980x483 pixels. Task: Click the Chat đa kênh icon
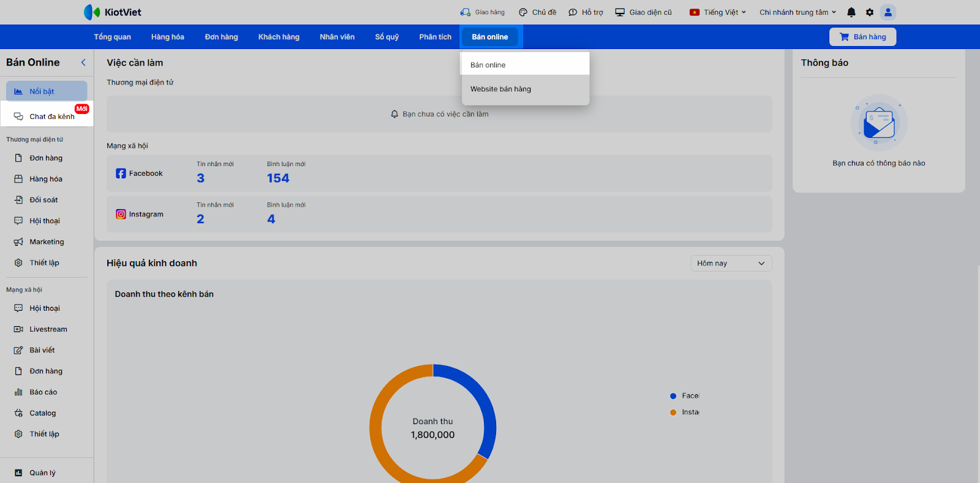18,116
